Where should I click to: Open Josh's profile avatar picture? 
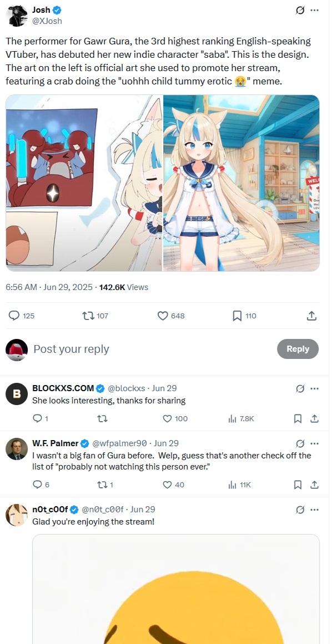(x=17, y=16)
